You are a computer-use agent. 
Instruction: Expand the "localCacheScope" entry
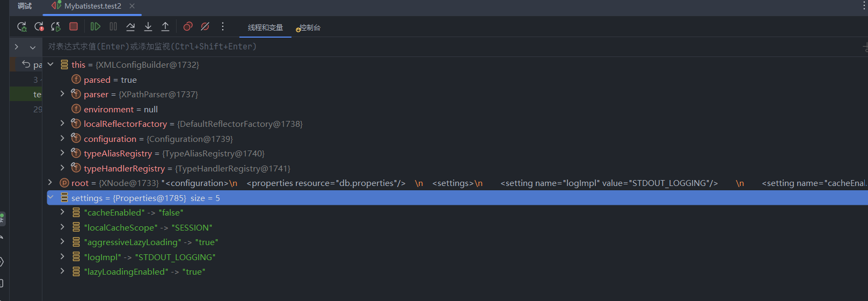point(62,227)
